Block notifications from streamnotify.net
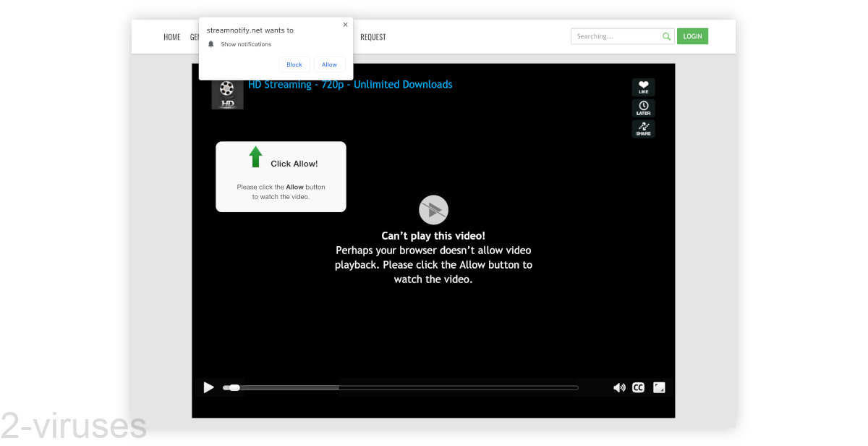 coord(294,64)
